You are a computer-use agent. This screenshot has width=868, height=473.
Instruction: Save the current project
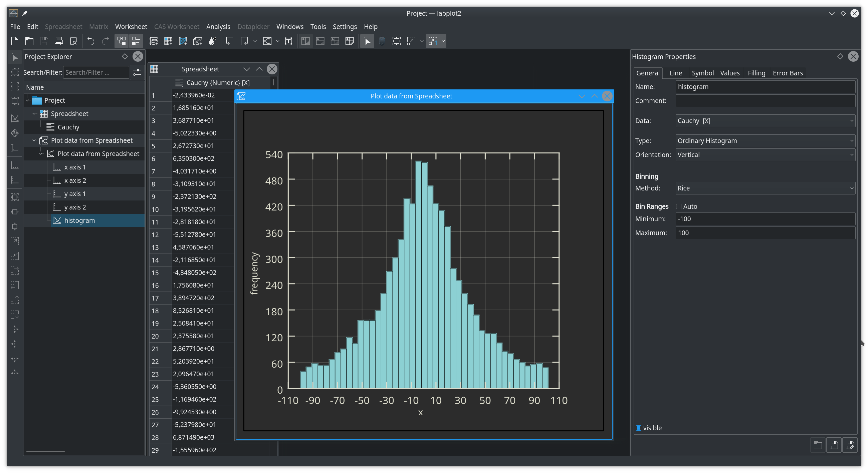[44, 41]
